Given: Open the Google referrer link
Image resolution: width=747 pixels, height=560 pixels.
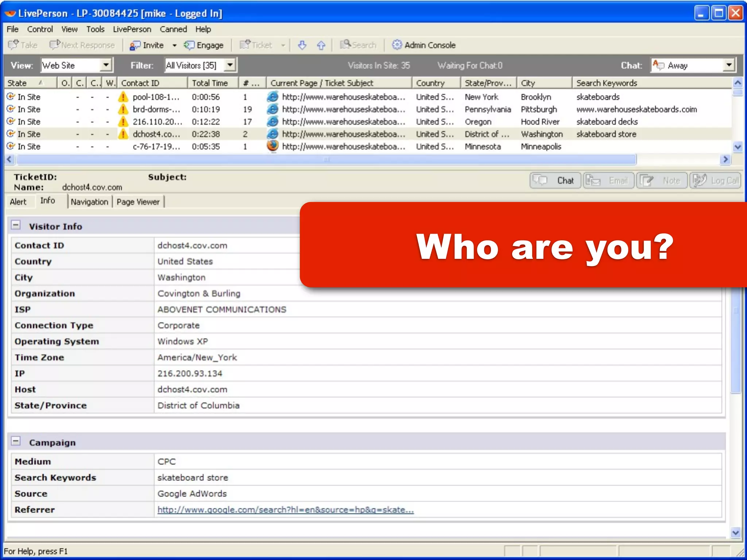Looking at the screenshot, I should pos(286,510).
